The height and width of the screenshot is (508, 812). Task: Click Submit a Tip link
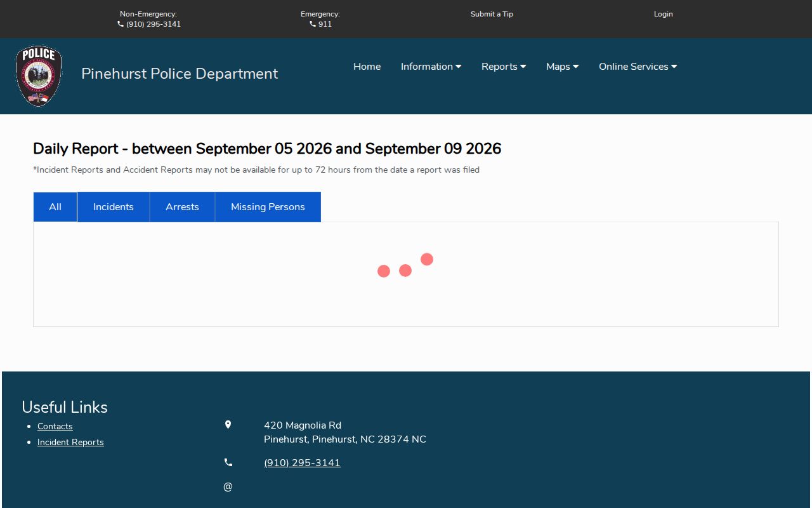492,14
